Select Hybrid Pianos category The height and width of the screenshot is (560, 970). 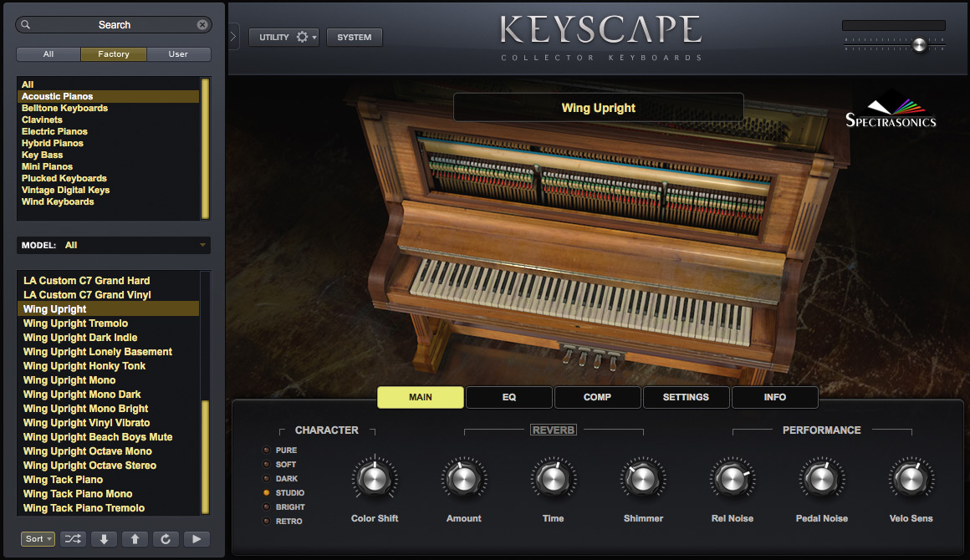[108, 144]
